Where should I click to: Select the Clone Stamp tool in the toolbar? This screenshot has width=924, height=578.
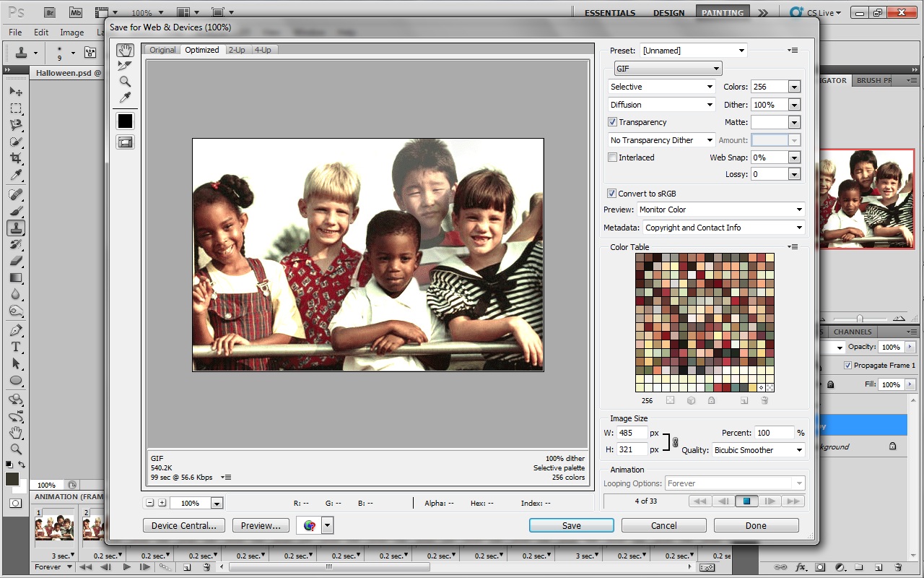click(x=15, y=228)
